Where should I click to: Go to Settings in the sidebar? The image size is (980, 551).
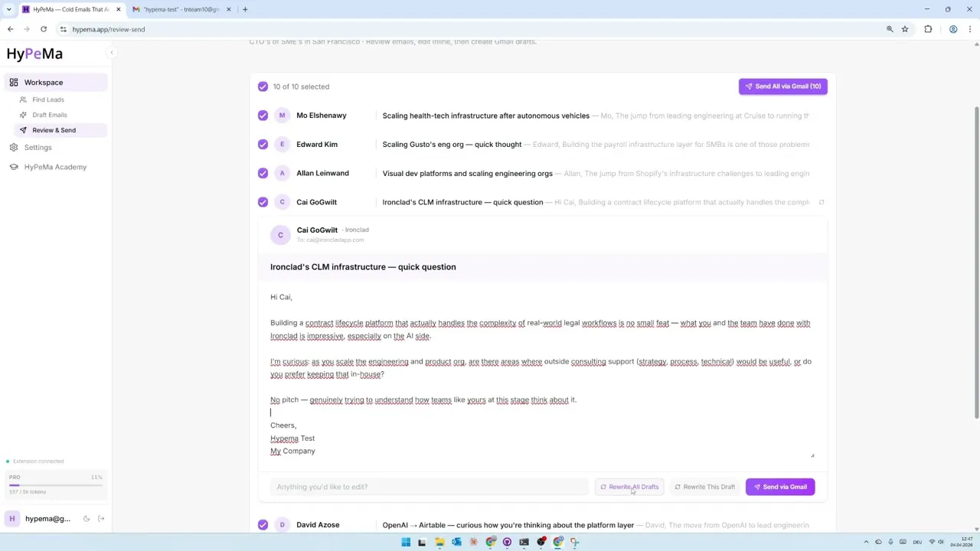[x=38, y=148]
